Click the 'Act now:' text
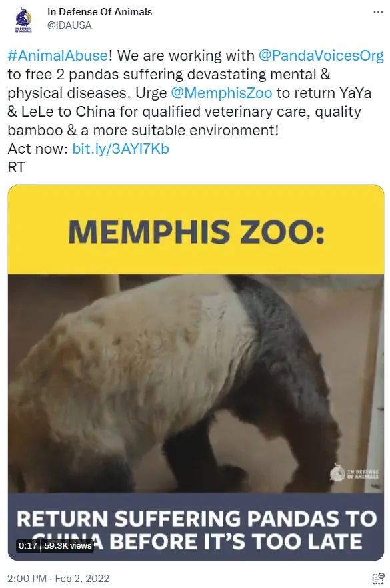This screenshot has width=390, height=588. (37, 149)
